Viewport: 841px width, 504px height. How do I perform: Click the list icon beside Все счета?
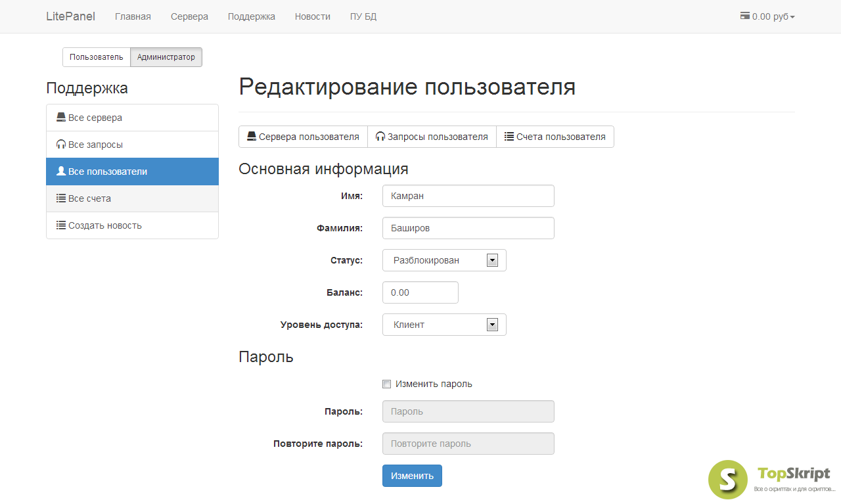(x=61, y=198)
